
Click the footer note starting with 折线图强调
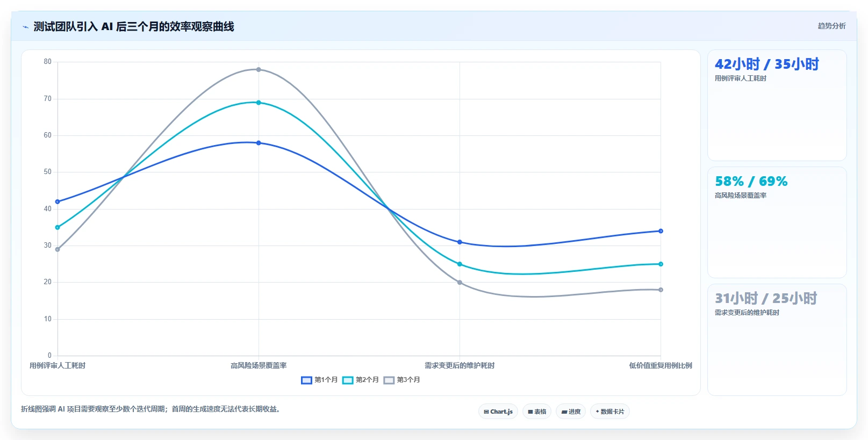tap(150, 409)
